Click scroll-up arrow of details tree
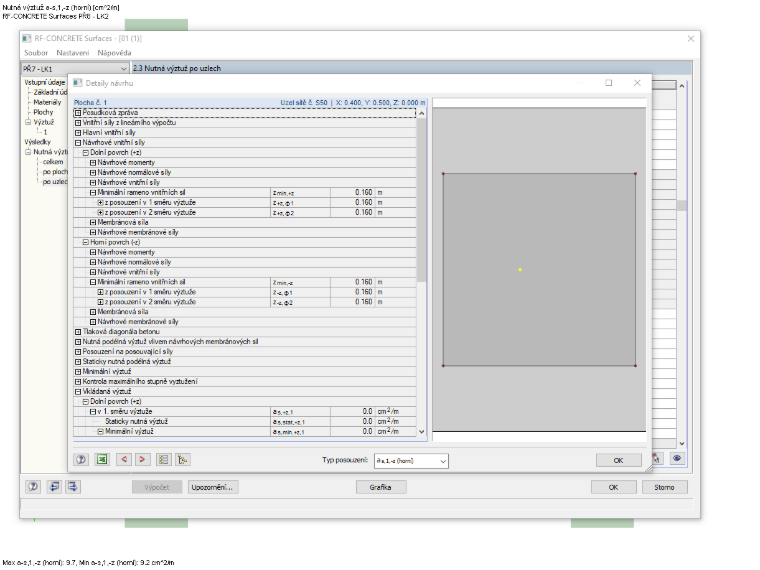Viewport: 760px width, 570px height. (x=422, y=113)
